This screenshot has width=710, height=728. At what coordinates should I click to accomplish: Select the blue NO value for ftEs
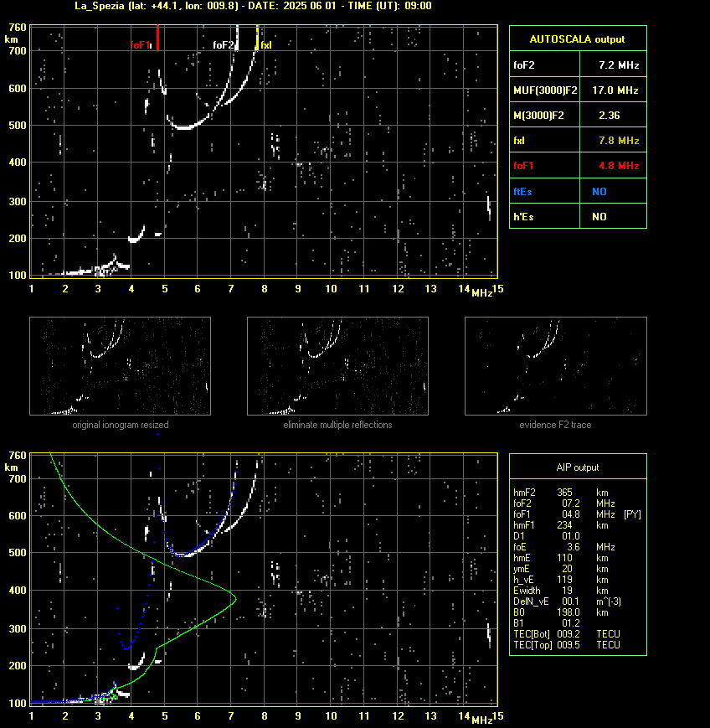pyautogui.click(x=599, y=192)
